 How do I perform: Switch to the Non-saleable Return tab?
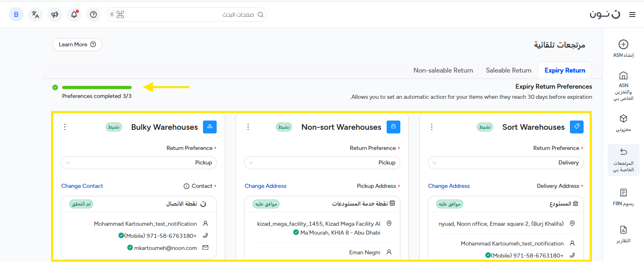[443, 71]
